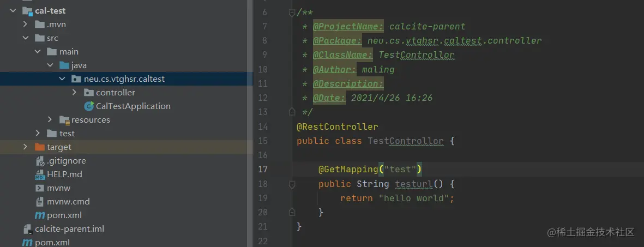Open the mvnw file
The width and height of the screenshot is (644, 247).
click(59, 188)
